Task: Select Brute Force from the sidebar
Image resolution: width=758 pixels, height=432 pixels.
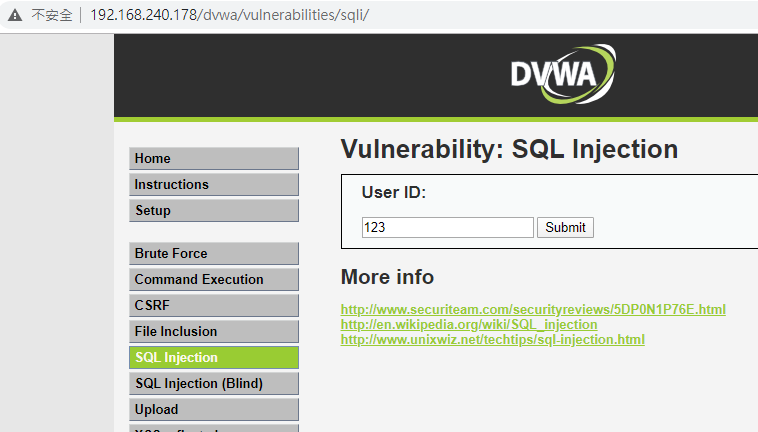Action: pyautogui.click(x=213, y=254)
